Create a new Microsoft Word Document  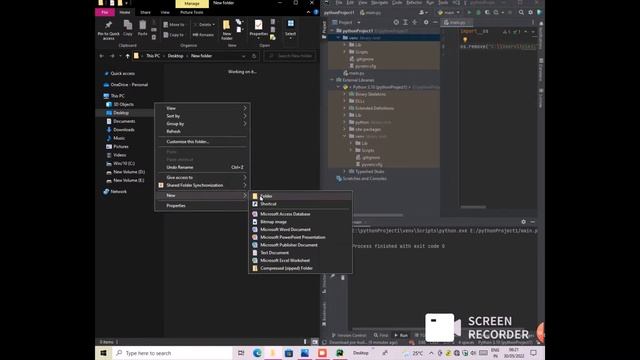(x=300, y=229)
